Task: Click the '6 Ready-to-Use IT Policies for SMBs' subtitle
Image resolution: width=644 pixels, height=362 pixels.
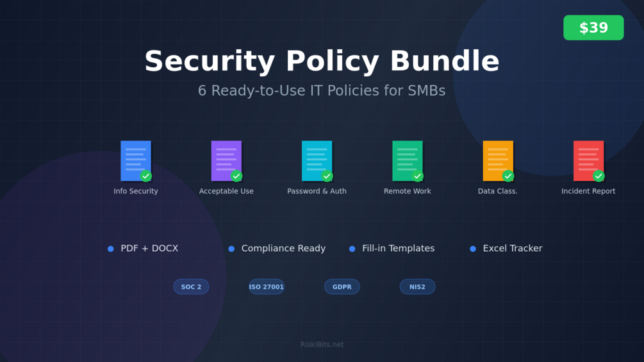Action: [x=322, y=90]
